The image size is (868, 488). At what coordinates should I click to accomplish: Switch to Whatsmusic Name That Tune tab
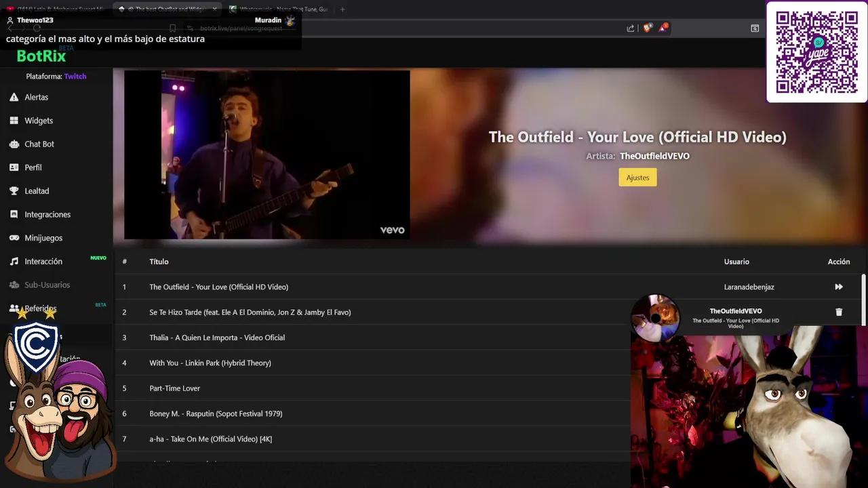coord(278,9)
